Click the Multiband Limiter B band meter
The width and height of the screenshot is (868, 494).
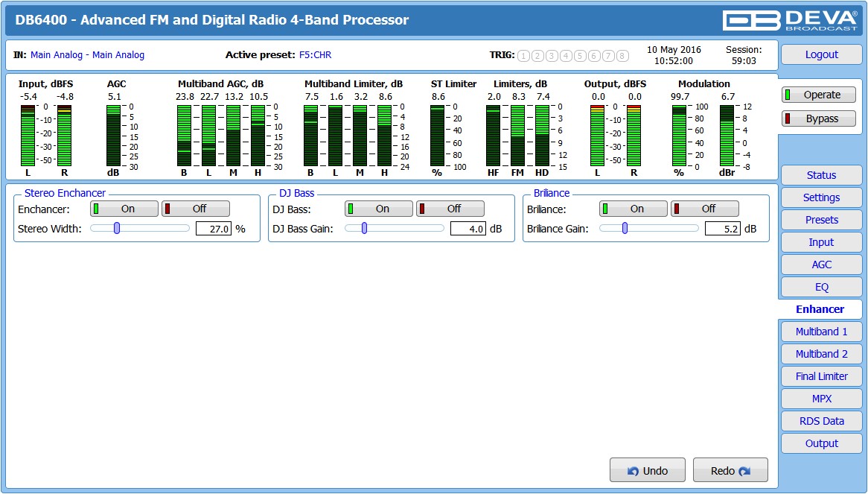click(x=311, y=136)
